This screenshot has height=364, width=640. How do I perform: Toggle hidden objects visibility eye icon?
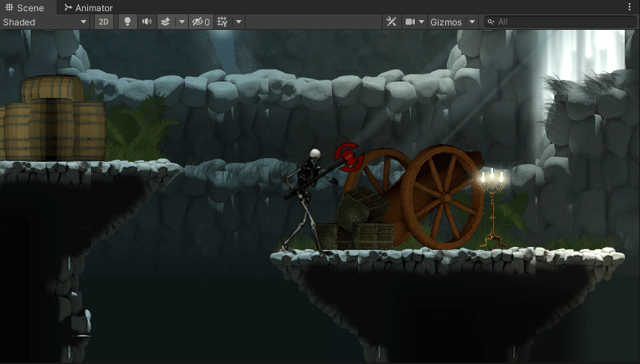click(x=201, y=22)
